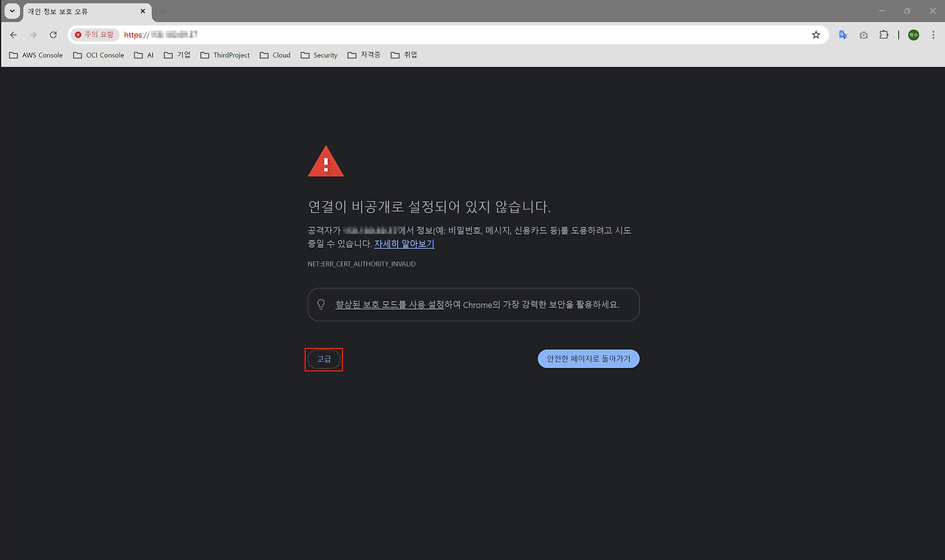Image resolution: width=945 pixels, height=560 pixels.
Task: Open the Google Translate extension
Action: 843,35
